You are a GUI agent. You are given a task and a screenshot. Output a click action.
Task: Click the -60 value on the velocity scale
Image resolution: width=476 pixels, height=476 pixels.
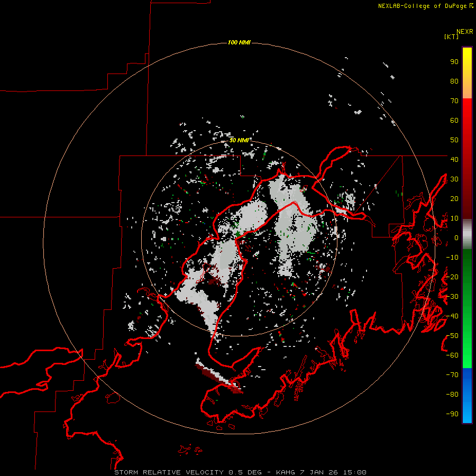tap(452, 355)
